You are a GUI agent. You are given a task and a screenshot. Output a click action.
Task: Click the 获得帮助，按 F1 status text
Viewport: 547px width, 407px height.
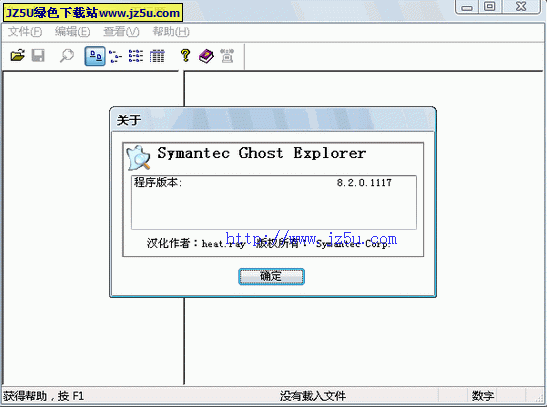pos(44,396)
